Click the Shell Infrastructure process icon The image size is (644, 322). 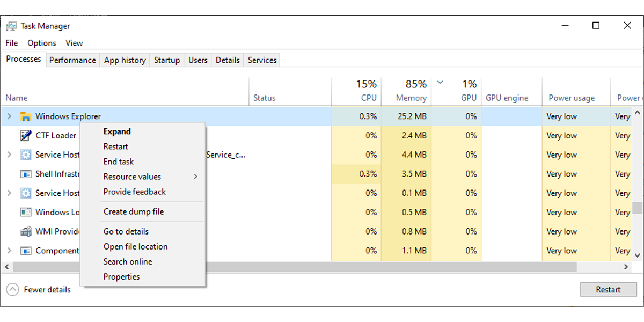[25, 174]
